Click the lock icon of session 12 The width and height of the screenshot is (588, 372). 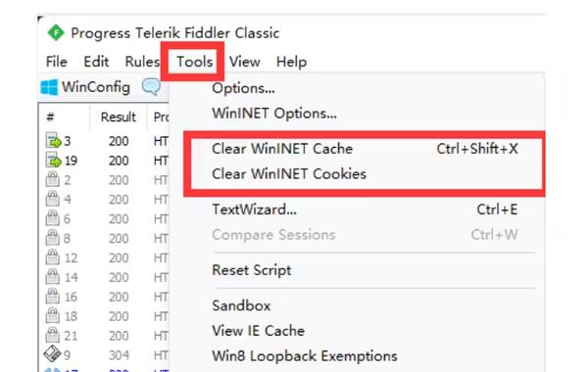(53, 257)
